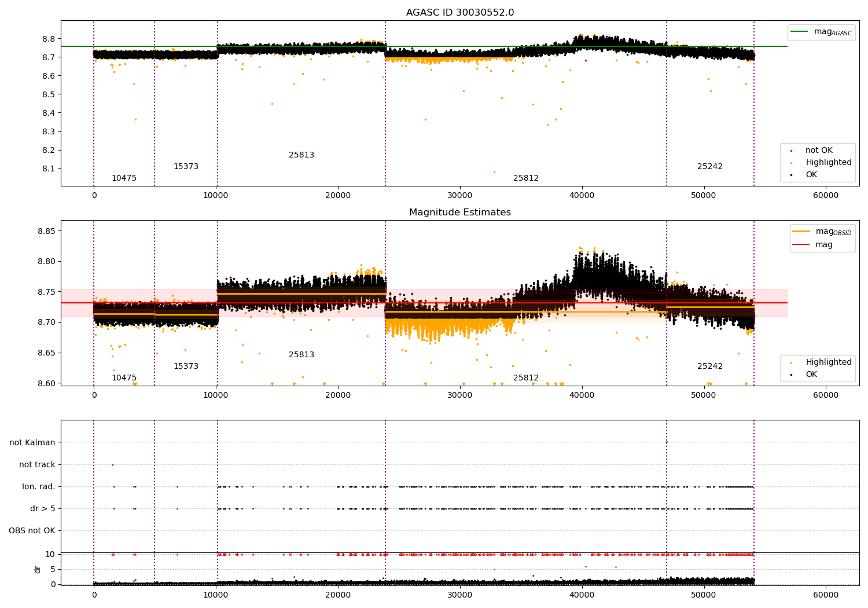The image size is (868, 608).
Task: Click y-axis tick 8.1 in top plot
Action: [x=49, y=169]
